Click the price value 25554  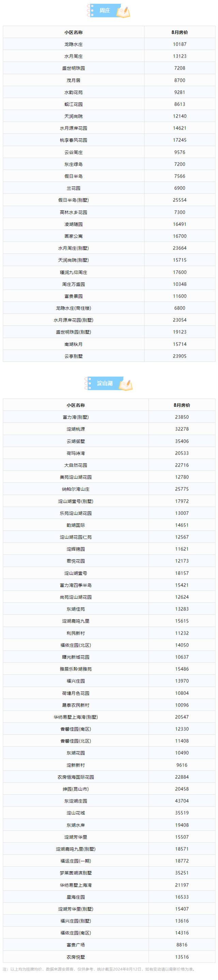[180, 200]
